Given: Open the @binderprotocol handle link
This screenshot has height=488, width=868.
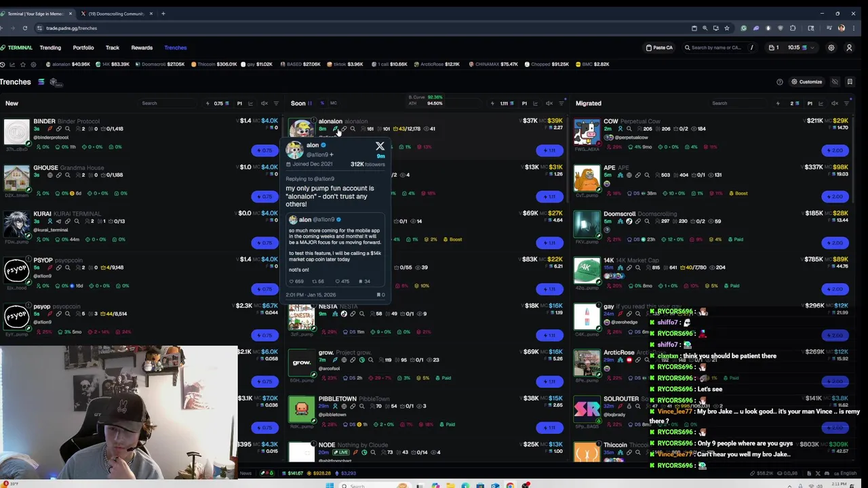Looking at the screenshot, I should [51, 138].
